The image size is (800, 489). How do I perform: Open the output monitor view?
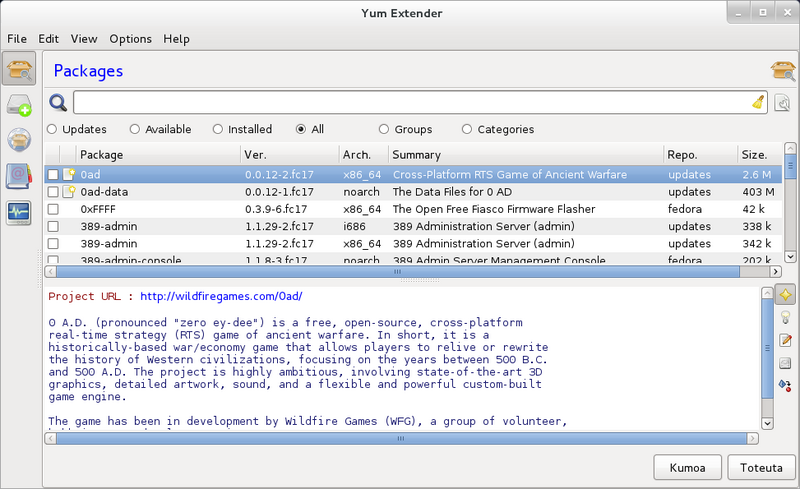[20, 211]
